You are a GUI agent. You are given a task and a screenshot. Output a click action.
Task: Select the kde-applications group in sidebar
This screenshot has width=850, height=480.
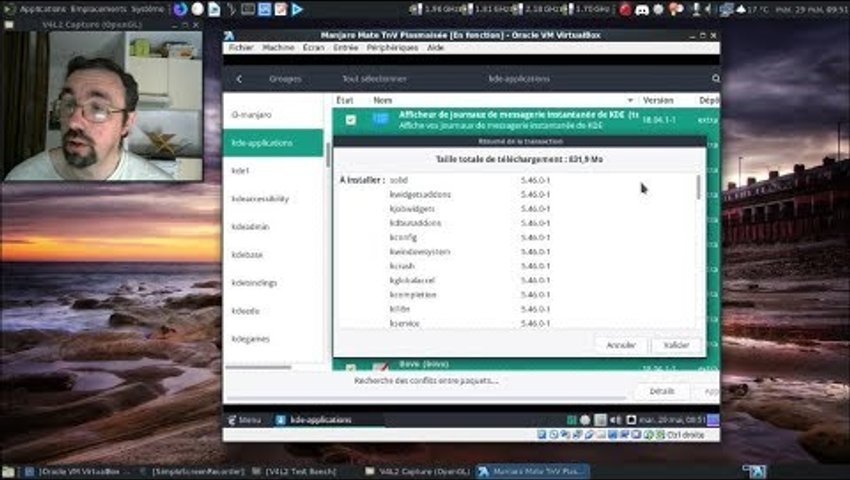click(x=273, y=143)
